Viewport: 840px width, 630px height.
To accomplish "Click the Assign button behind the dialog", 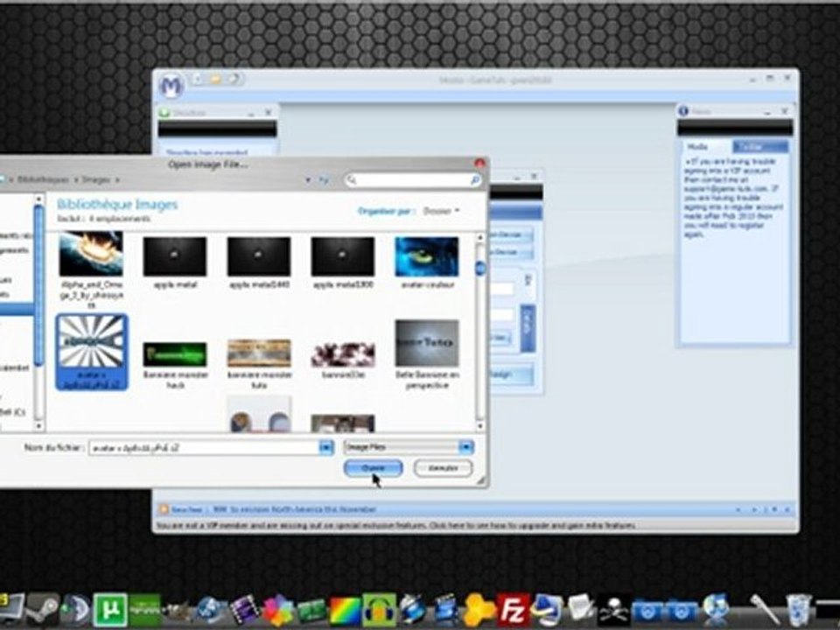I will point(510,374).
